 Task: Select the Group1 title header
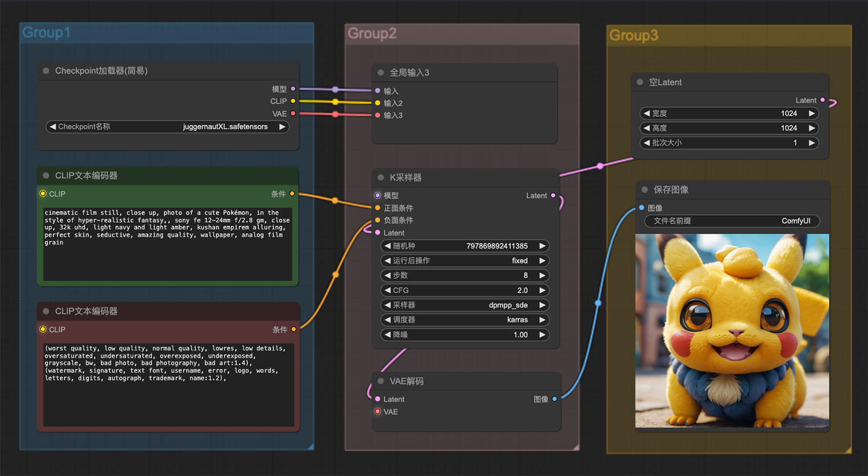click(167, 33)
